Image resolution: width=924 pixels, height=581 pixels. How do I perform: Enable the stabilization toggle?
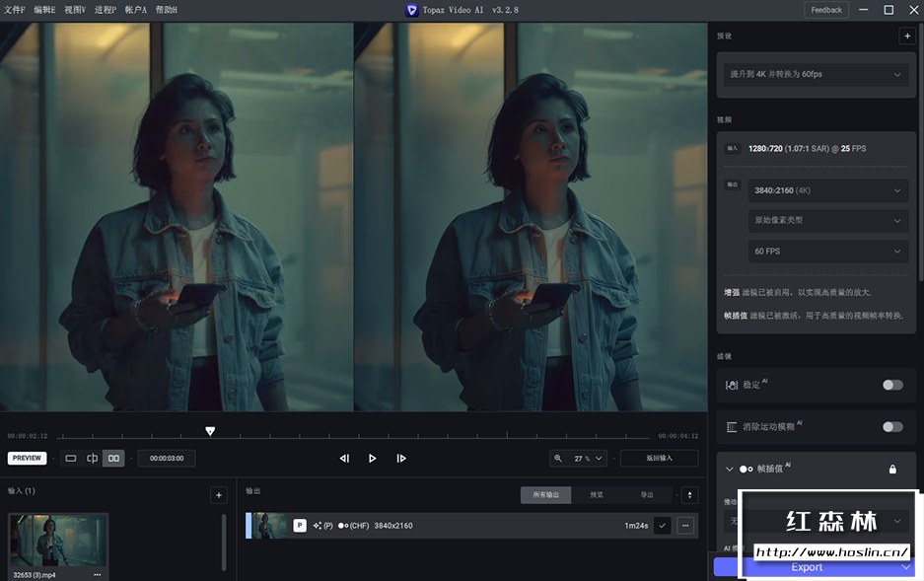(891, 385)
